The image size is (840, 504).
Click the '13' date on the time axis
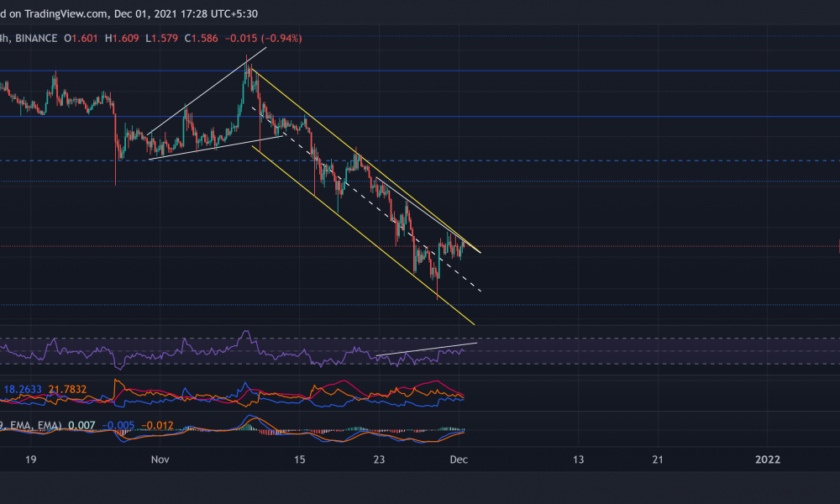click(x=578, y=459)
